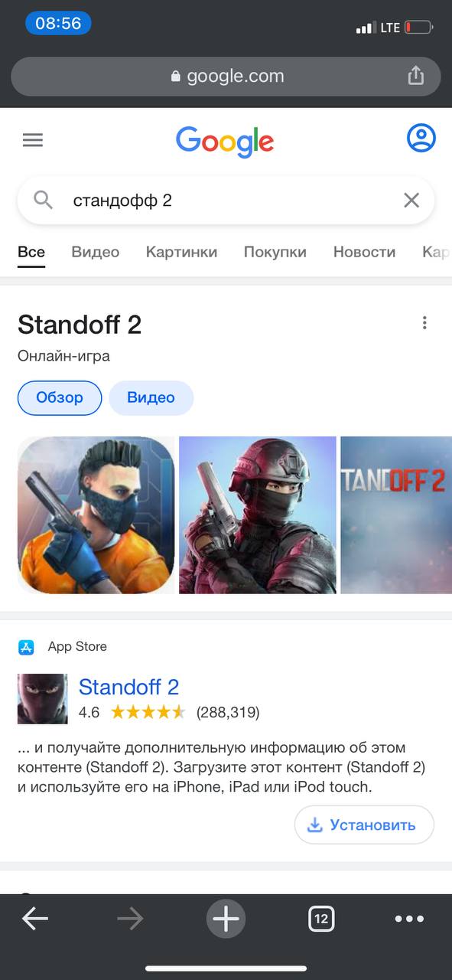
Task: Go back with the browser back arrow
Action: [x=35, y=919]
